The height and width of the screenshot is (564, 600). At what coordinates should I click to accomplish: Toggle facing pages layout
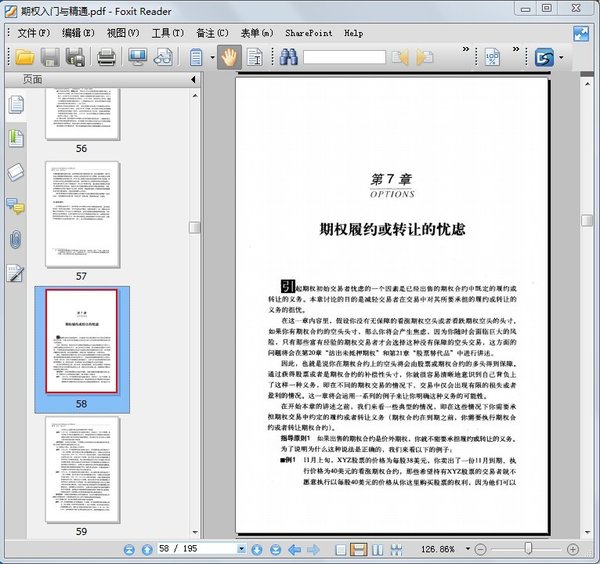[379, 549]
